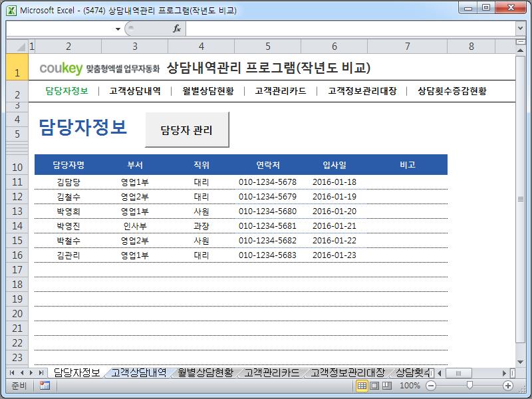Click horizontal scrollbar right arrow
The width and height of the screenshot is (532, 399).
(505, 373)
